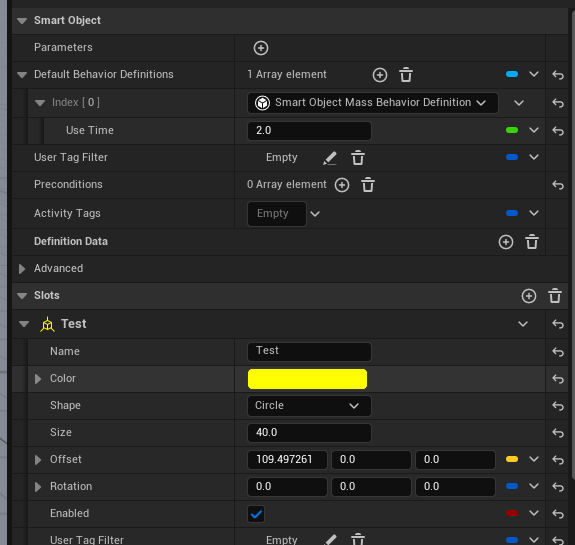Add new Definition Data entry

click(x=506, y=242)
